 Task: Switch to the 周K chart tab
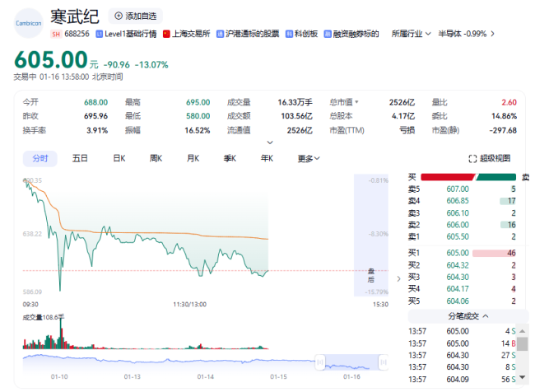(x=156, y=158)
